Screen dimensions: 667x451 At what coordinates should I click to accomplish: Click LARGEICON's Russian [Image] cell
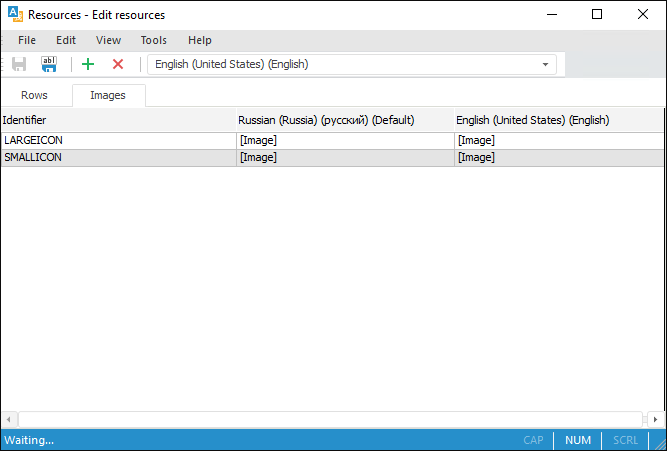point(259,141)
